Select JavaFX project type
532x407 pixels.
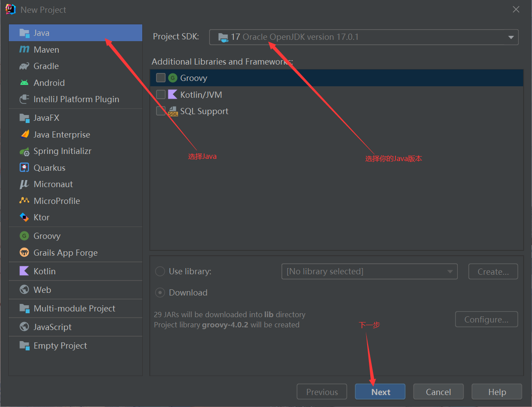[x=46, y=118]
